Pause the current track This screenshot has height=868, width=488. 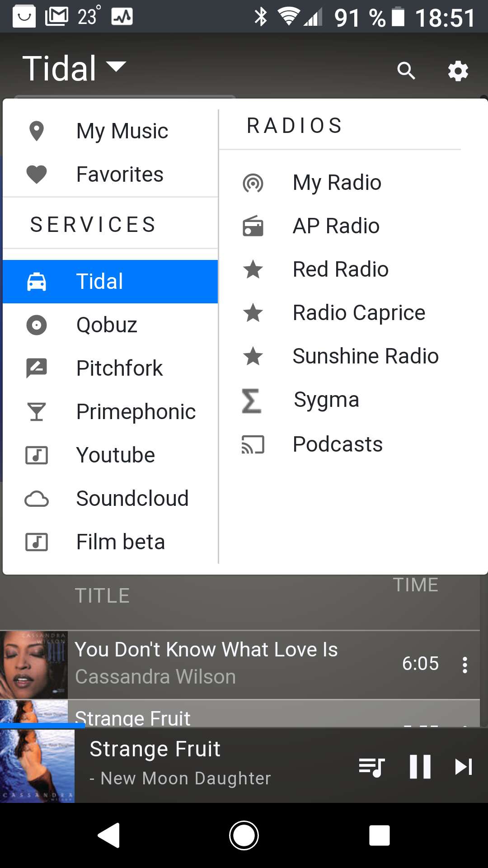tap(420, 767)
